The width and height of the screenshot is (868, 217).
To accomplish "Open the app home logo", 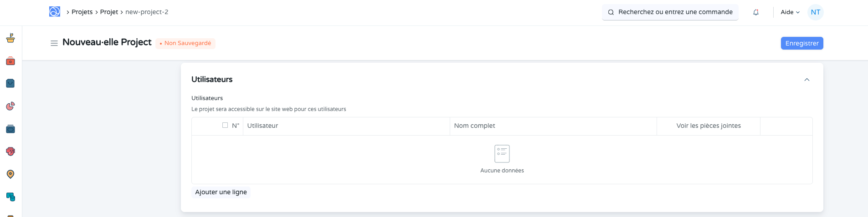I will coord(55,12).
